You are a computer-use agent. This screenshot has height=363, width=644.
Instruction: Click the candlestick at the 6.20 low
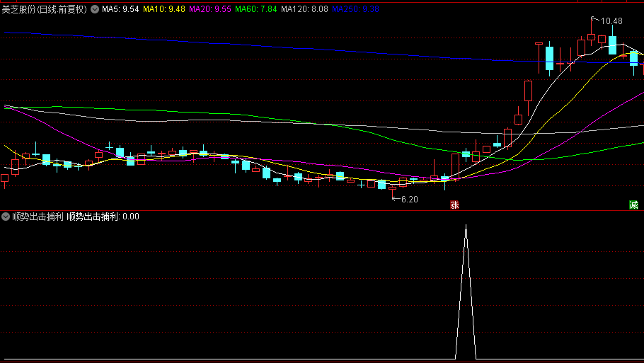pyautogui.click(x=393, y=191)
